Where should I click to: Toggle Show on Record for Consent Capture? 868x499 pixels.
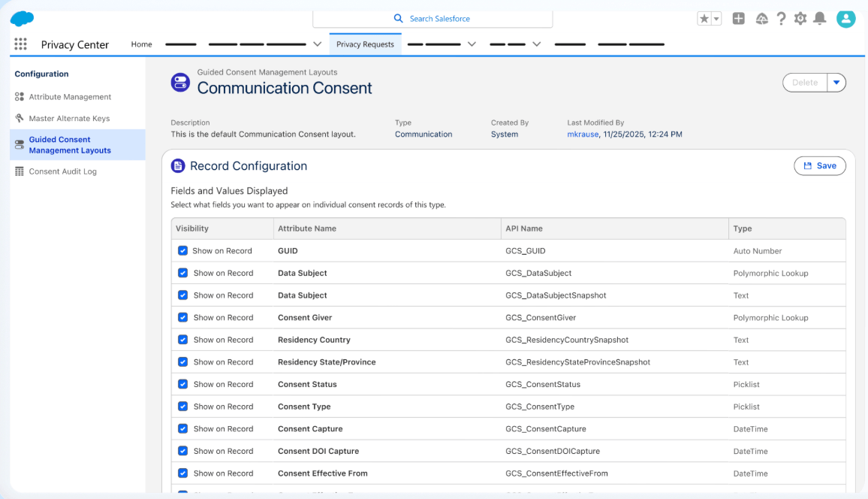click(x=182, y=428)
